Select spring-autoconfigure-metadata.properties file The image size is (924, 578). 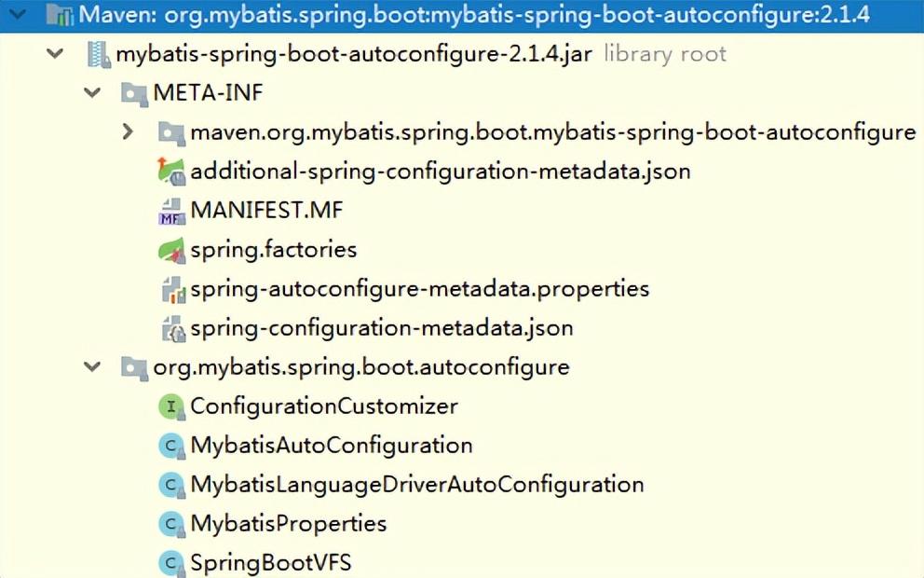(x=419, y=289)
